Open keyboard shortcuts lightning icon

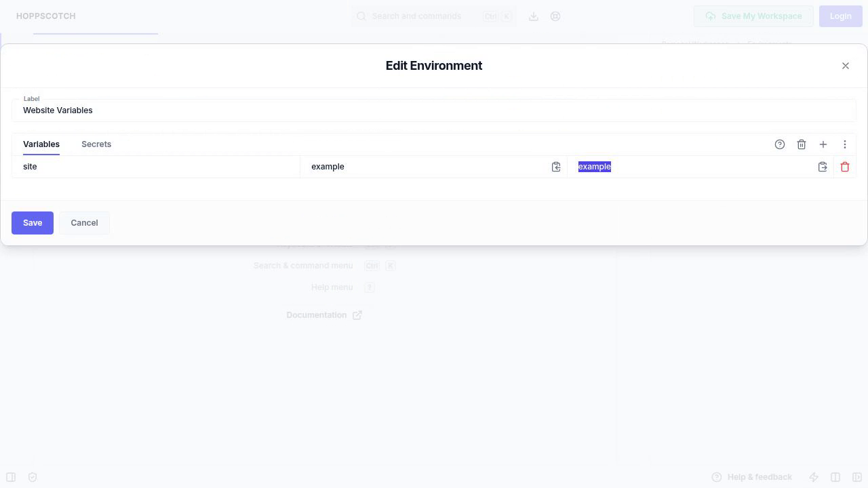click(814, 477)
